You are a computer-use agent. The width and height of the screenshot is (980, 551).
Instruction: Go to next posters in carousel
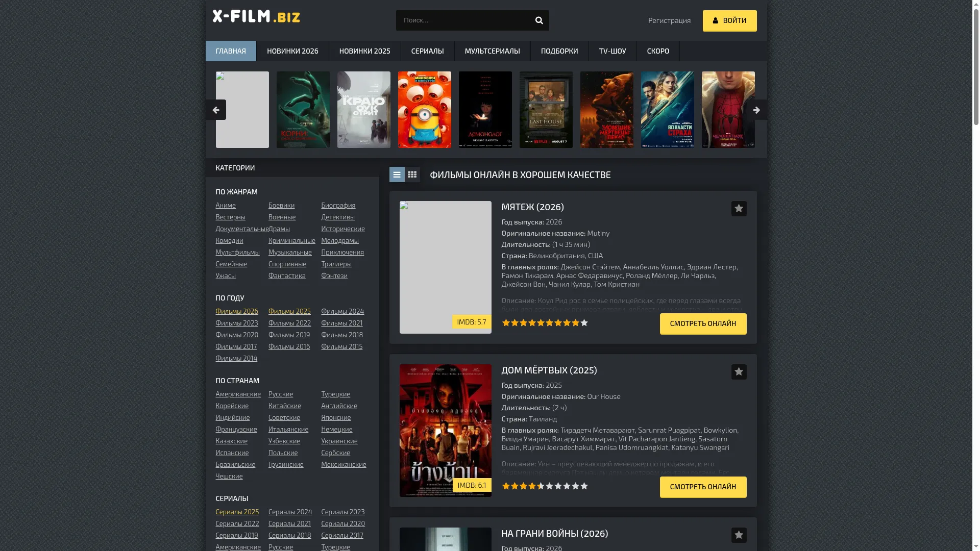click(756, 110)
